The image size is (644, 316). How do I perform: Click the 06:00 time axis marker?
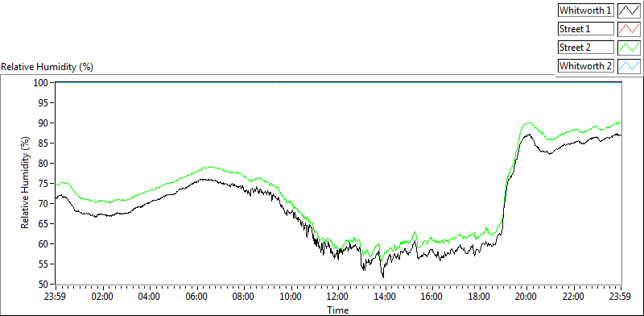click(x=197, y=296)
